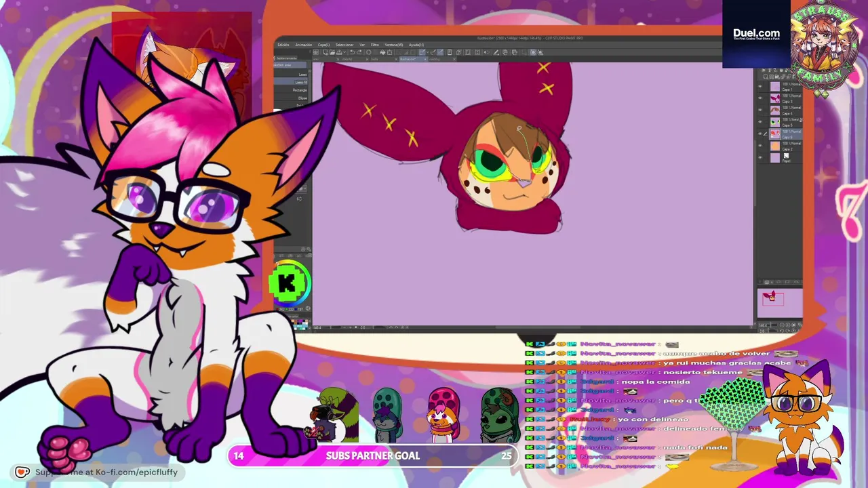Pick a swatch from the color set palette
The width and height of the screenshot is (868, 488).
(301, 323)
